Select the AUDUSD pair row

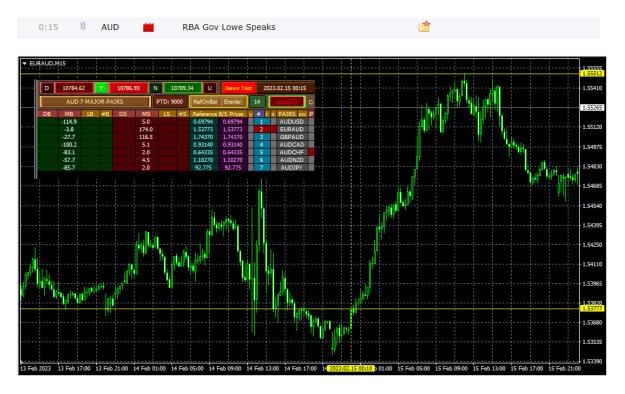tap(292, 122)
